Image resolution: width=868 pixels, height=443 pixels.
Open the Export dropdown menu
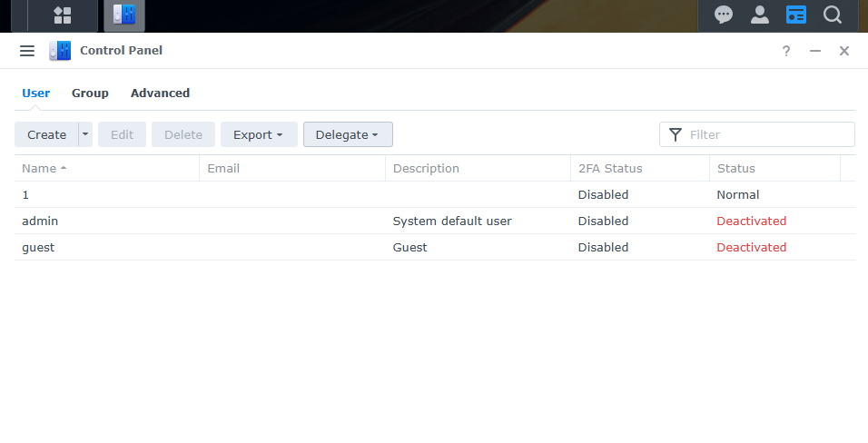pos(258,134)
